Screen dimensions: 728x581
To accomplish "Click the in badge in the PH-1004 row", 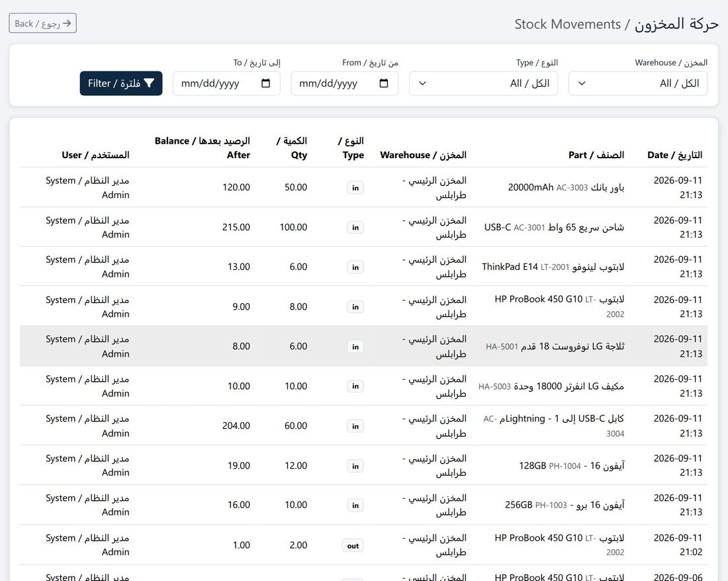I will [355, 467].
